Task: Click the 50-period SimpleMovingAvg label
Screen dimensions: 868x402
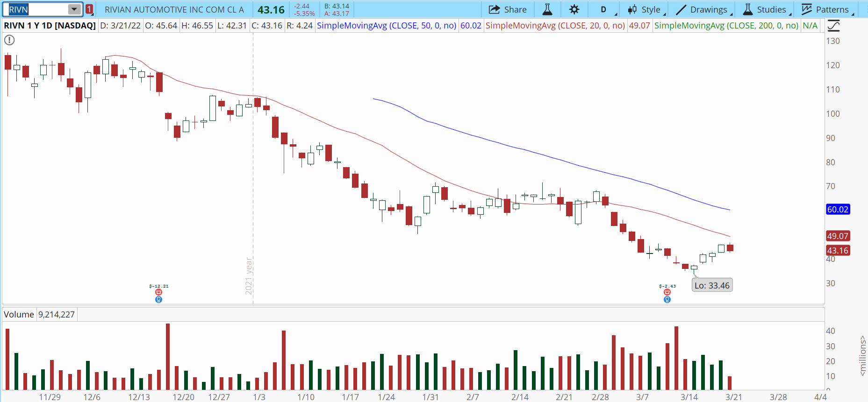Action: click(x=387, y=26)
